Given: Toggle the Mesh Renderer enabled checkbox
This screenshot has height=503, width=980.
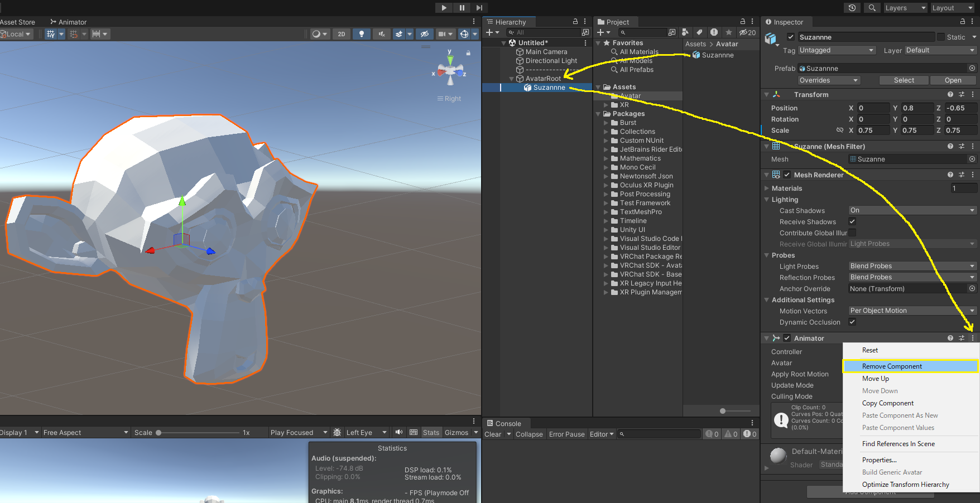Looking at the screenshot, I should click(787, 175).
